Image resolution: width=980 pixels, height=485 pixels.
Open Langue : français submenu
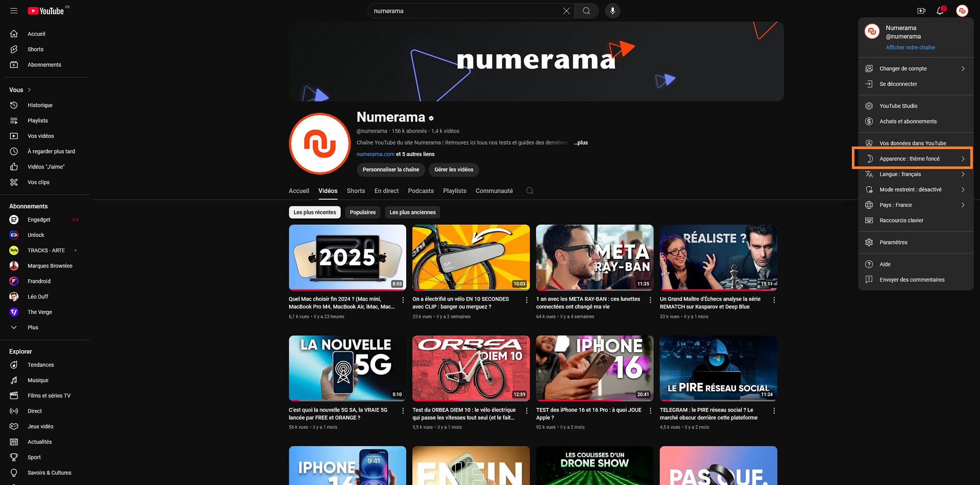[916, 174]
